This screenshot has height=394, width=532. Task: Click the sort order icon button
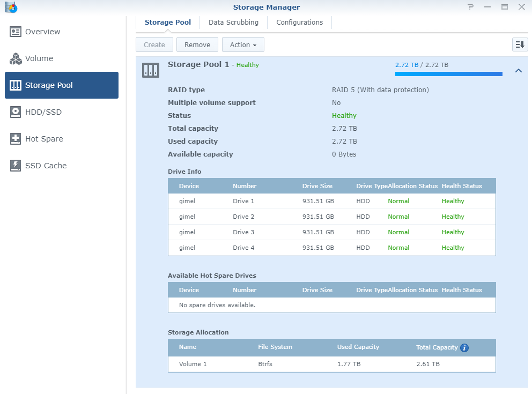pyautogui.click(x=520, y=45)
